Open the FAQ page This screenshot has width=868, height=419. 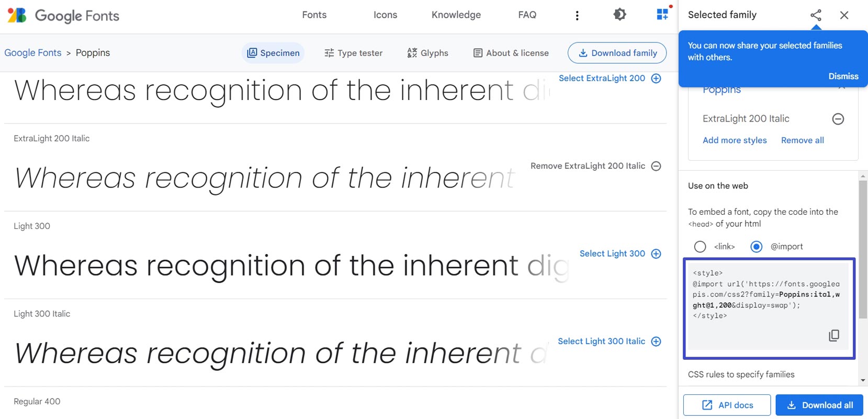coord(527,15)
